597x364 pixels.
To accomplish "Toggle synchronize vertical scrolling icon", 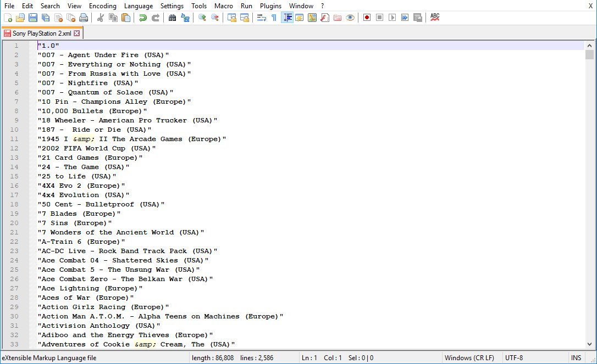I will (x=232, y=18).
